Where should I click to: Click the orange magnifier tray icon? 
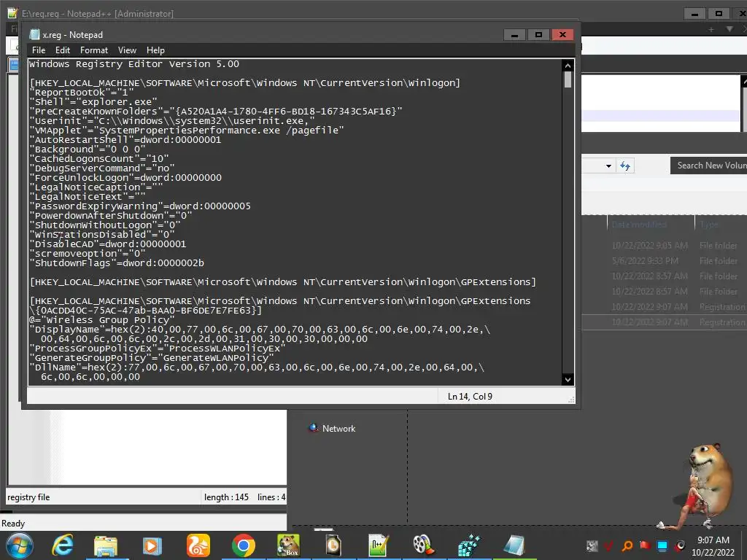[x=627, y=545]
